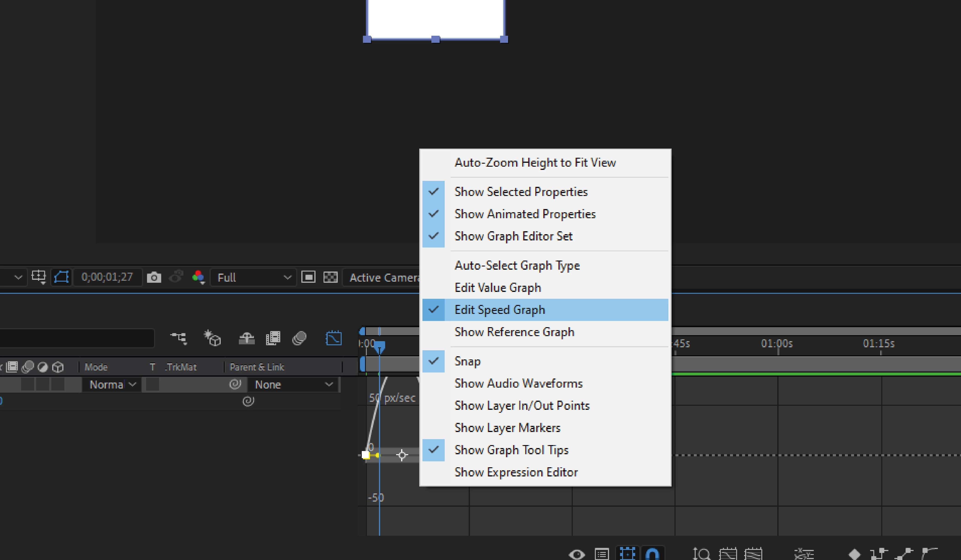Click the Draft 3D icon

pos(212,338)
